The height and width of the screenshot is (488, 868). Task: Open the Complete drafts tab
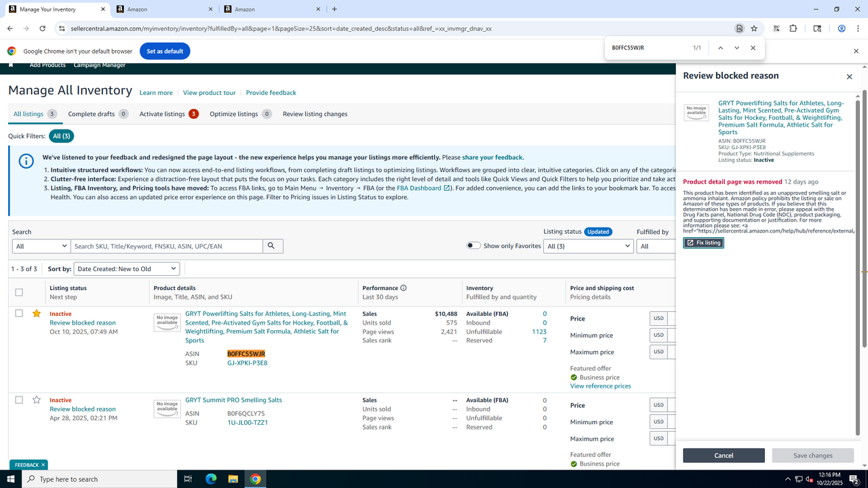92,114
